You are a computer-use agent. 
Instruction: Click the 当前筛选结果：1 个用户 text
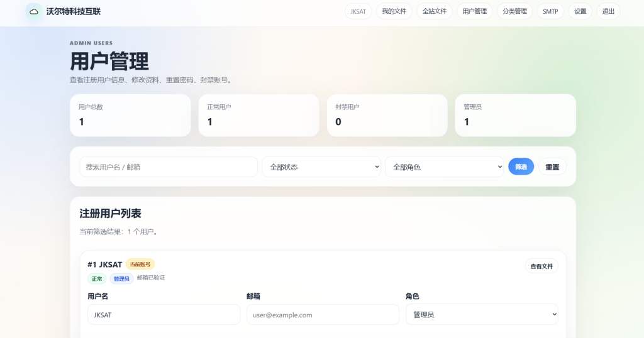pyautogui.click(x=119, y=232)
